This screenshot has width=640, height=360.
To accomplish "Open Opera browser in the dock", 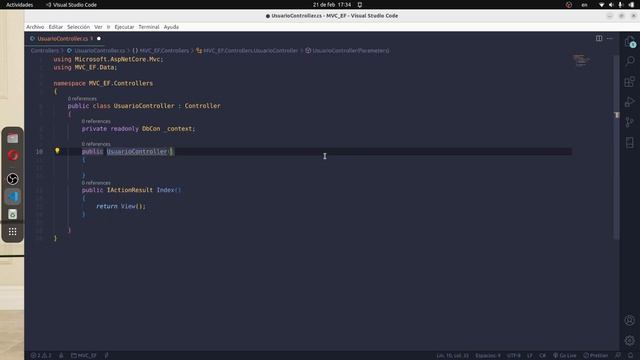I will point(13,156).
